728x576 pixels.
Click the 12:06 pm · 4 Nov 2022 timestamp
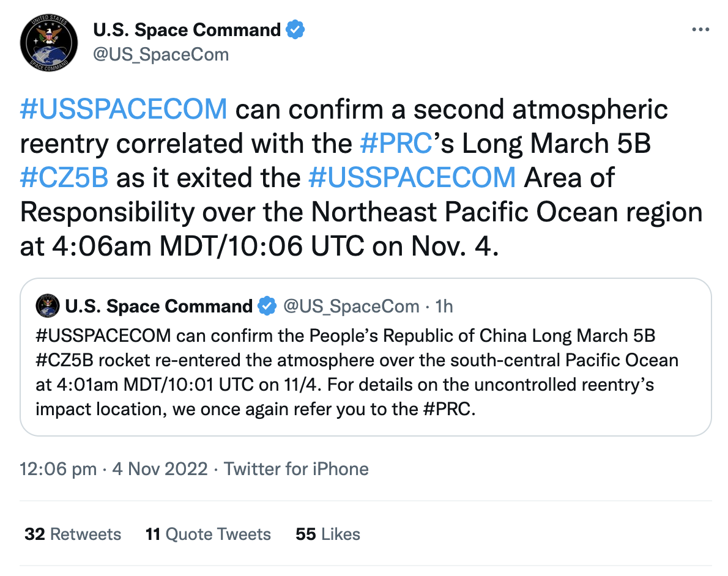coord(114,469)
